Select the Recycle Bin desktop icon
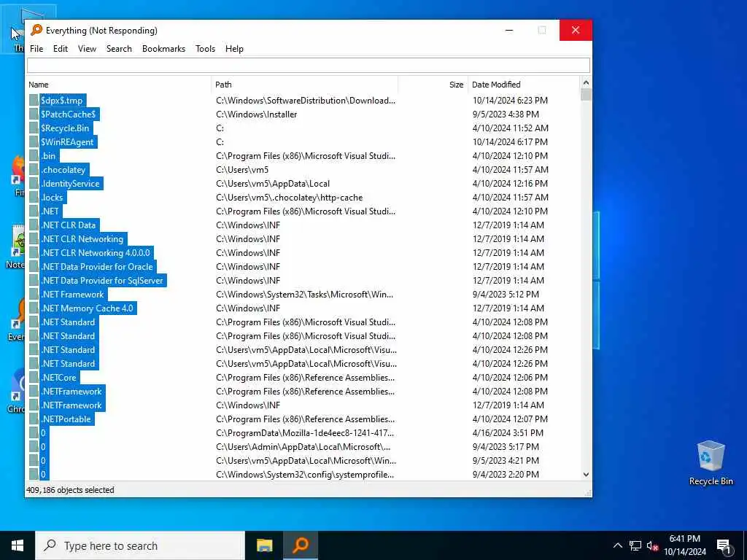This screenshot has height=560, width=747. click(711, 463)
